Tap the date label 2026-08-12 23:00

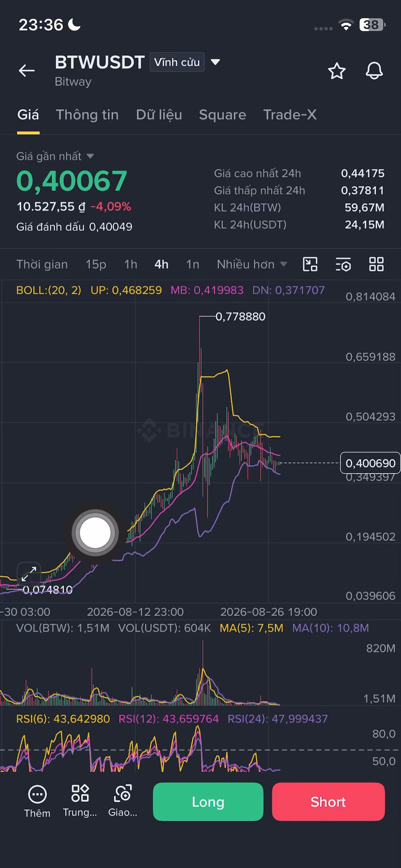point(135,612)
